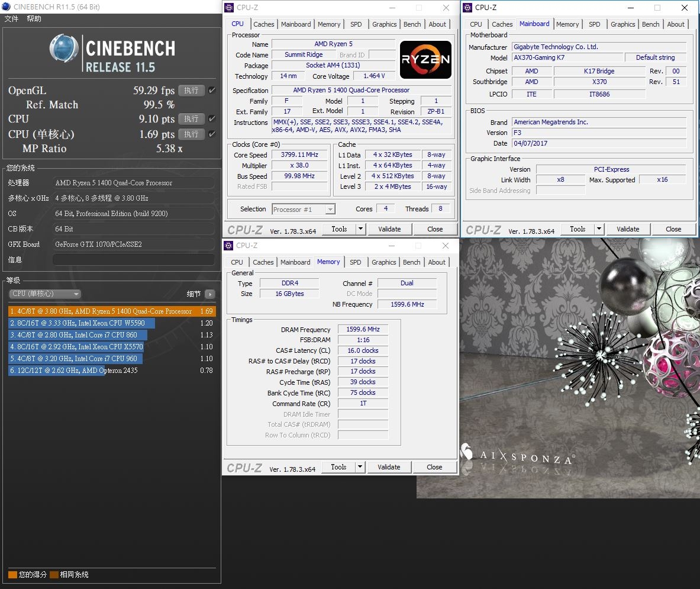Select the AMD Ryzen 5 1400 ranking row
The width and height of the screenshot is (700, 589).
click(112, 311)
